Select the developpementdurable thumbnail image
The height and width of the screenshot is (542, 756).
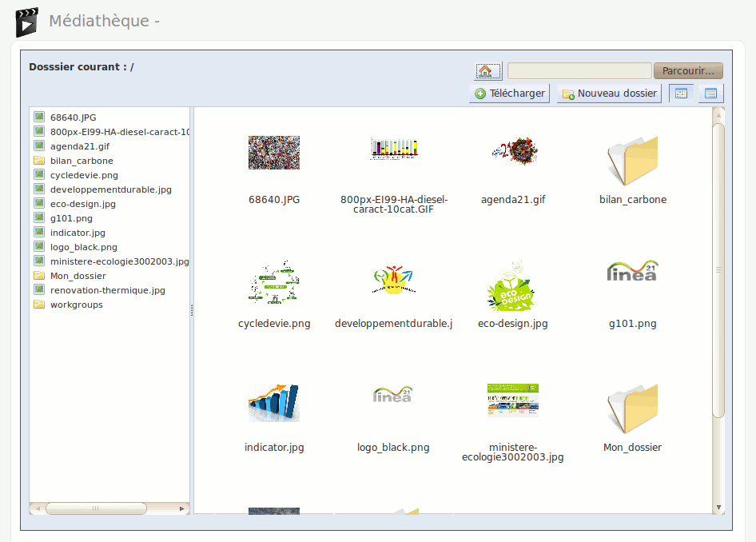[x=393, y=279]
